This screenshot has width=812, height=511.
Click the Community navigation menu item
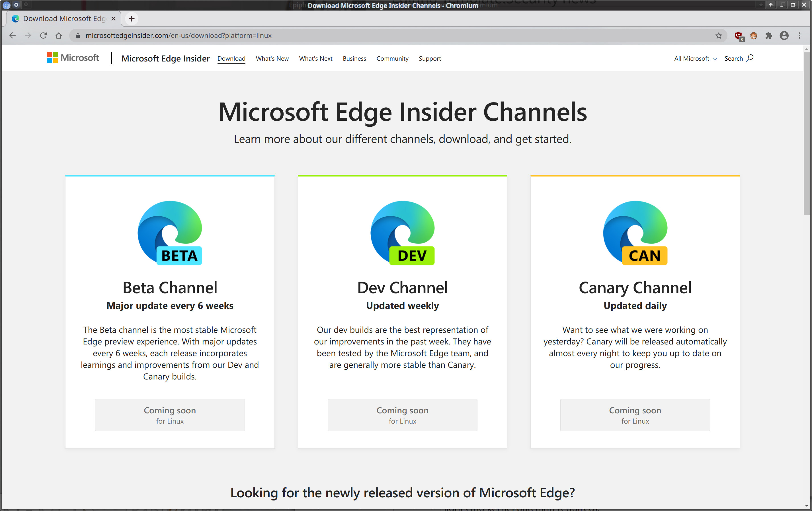pyautogui.click(x=392, y=58)
